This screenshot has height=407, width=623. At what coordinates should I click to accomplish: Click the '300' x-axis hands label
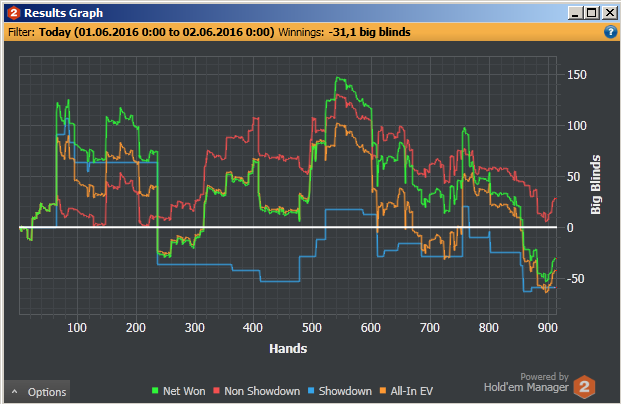point(195,328)
